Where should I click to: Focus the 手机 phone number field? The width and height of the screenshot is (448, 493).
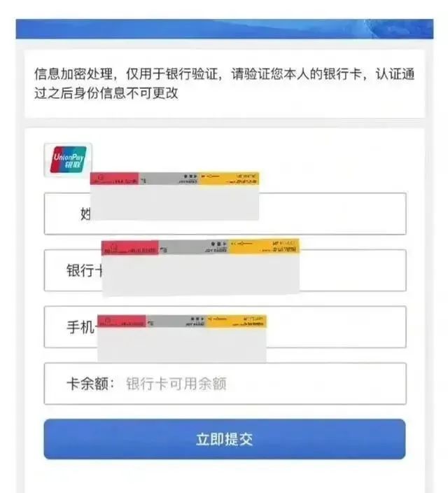pos(336,327)
